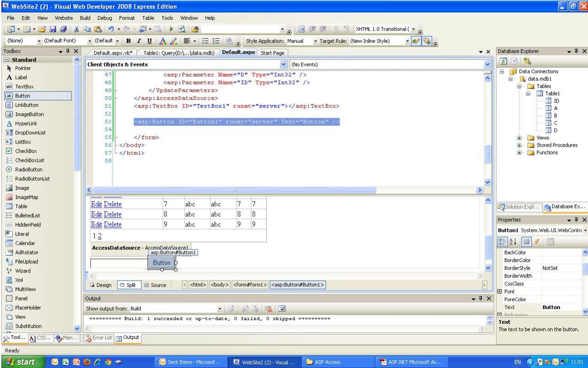Clear All icon in Output panel

[268, 309]
